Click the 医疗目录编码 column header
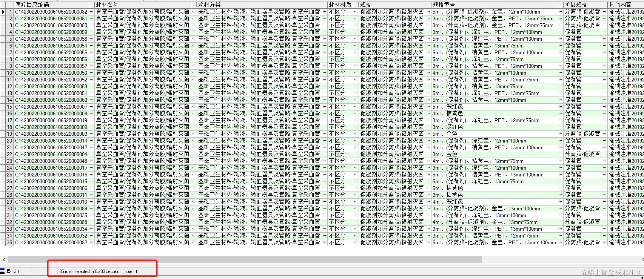 [54, 5]
